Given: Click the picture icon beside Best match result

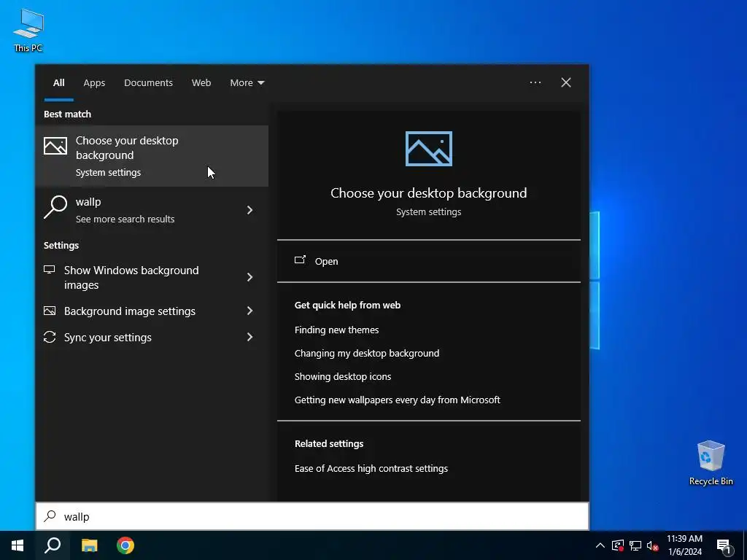Looking at the screenshot, I should pyautogui.click(x=55, y=146).
